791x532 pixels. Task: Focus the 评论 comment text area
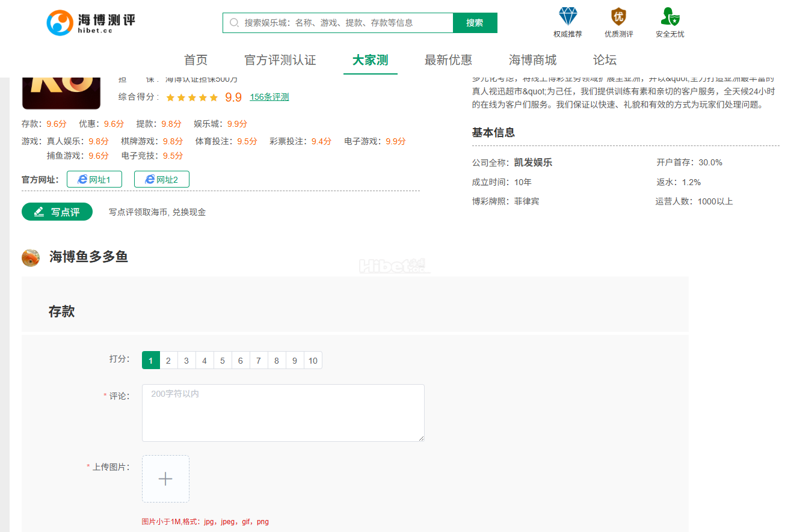click(283, 413)
